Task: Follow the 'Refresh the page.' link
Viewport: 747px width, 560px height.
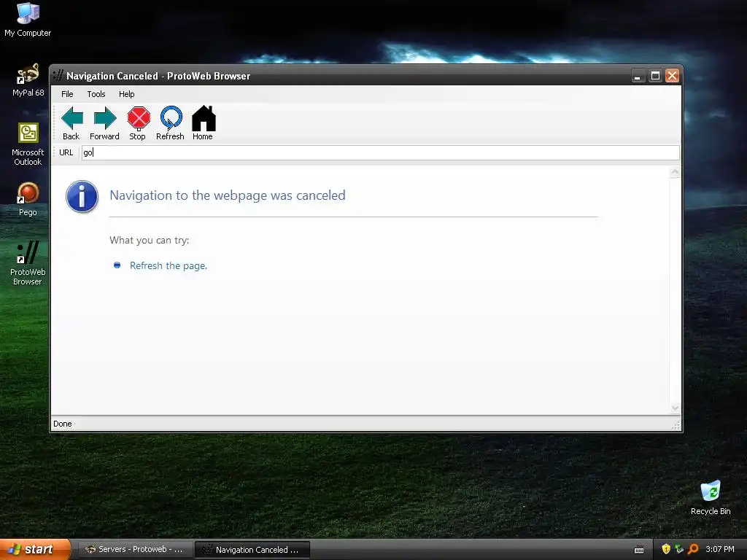Action: (x=169, y=265)
